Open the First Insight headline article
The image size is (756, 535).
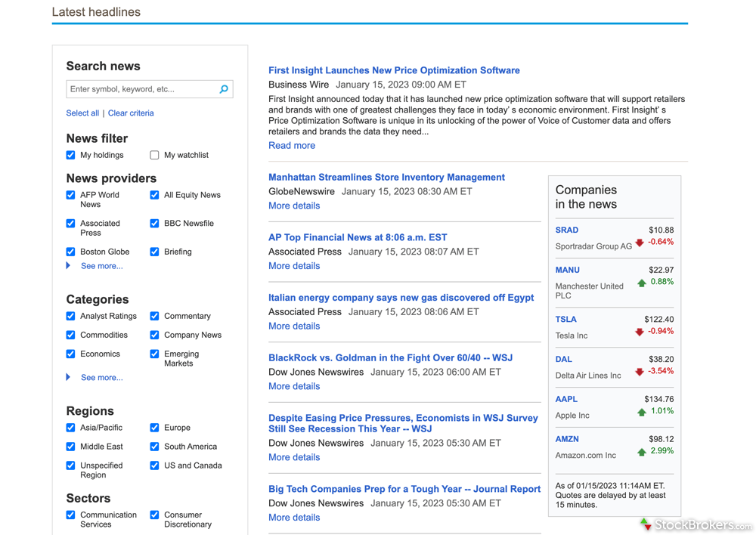click(x=394, y=70)
